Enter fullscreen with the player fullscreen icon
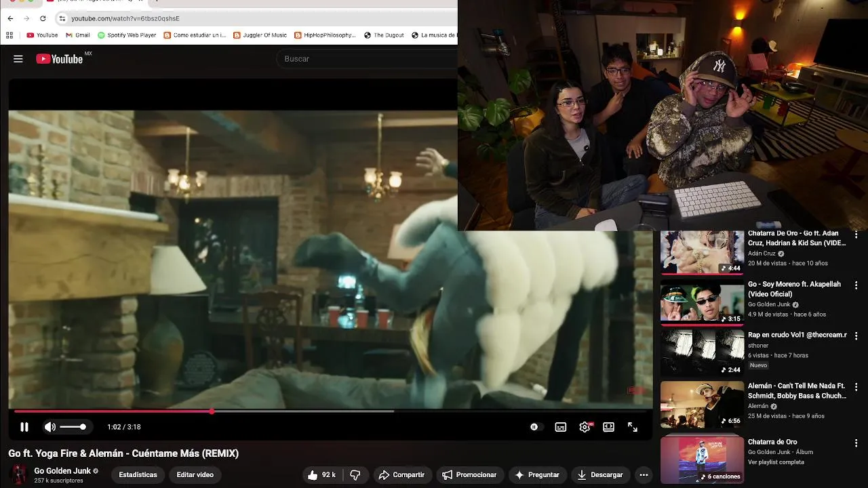The width and height of the screenshot is (868, 488). click(633, 427)
